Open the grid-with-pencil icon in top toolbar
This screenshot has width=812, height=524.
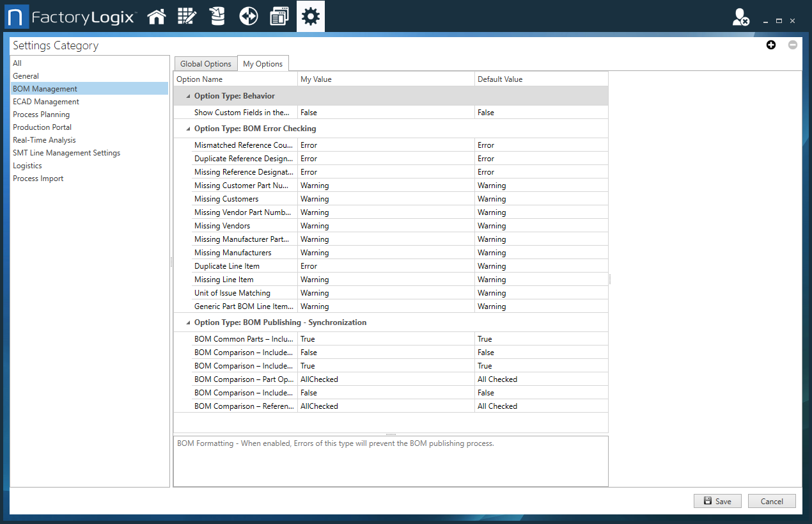(187, 17)
